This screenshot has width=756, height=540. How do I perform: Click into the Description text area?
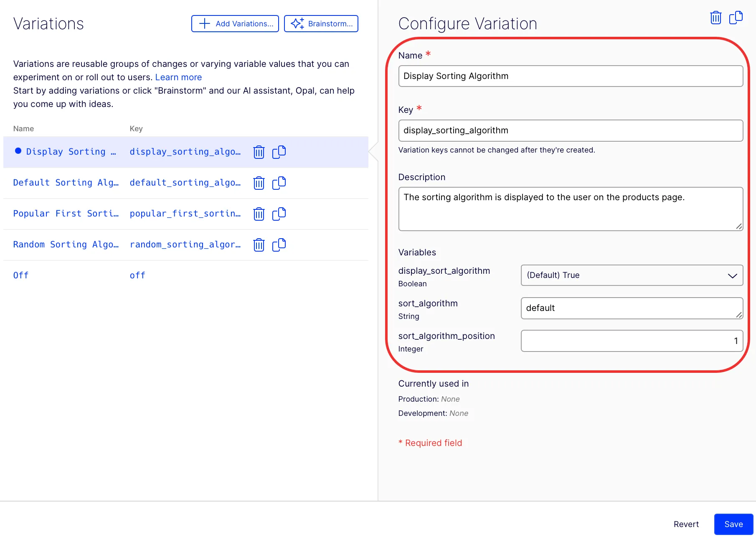click(571, 209)
